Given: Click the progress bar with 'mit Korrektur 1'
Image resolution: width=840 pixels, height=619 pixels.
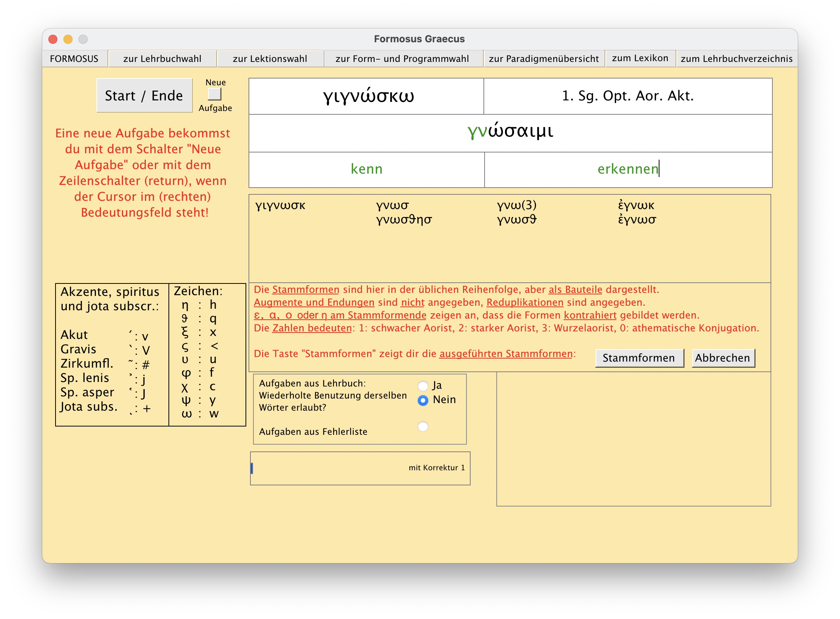Looking at the screenshot, I should 360,468.
